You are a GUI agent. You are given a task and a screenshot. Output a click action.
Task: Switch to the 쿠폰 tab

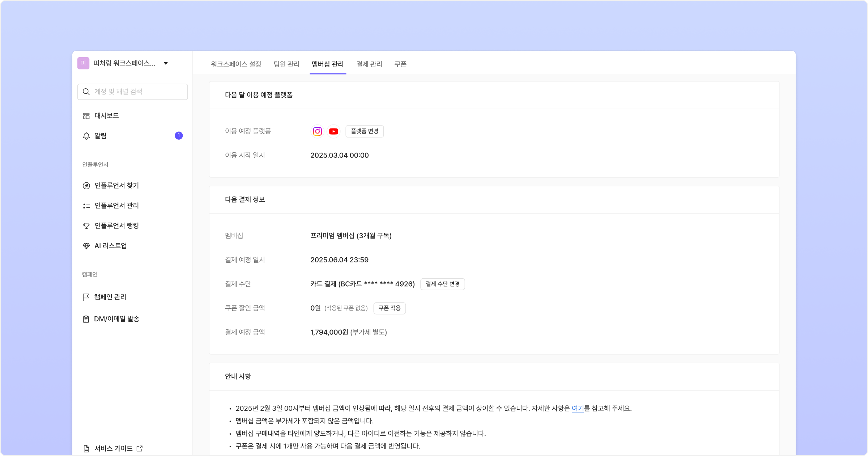(x=400, y=64)
